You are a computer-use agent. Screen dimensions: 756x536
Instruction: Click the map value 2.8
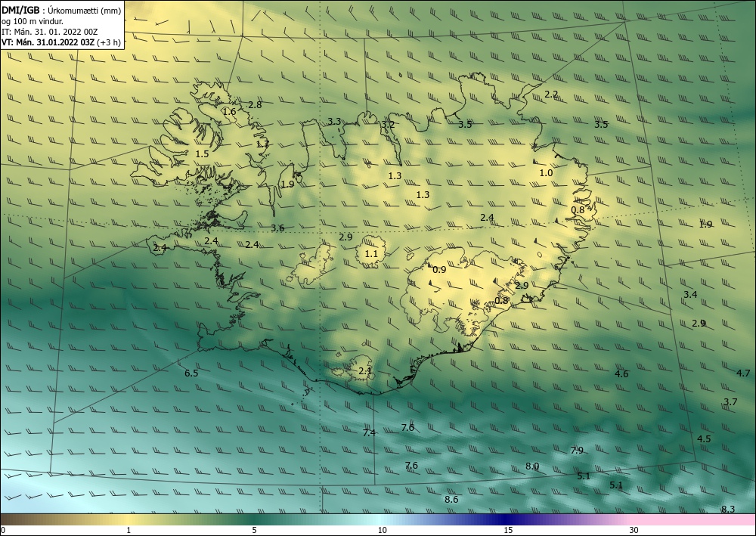tap(255, 104)
